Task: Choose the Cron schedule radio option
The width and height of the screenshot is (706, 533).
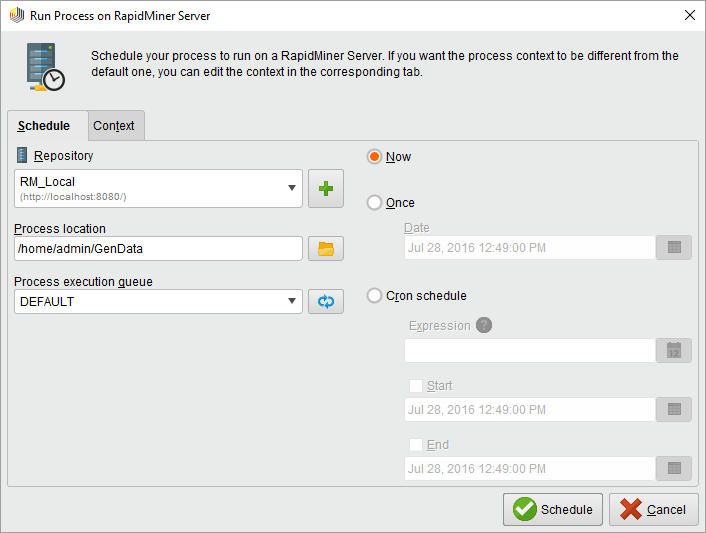Action: [375, 296]
